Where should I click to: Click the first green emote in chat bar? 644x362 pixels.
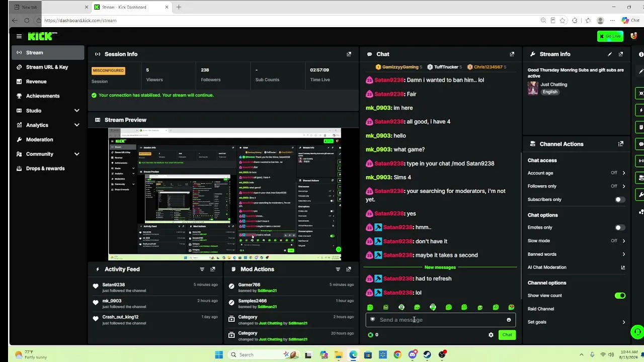pos(370,307)
